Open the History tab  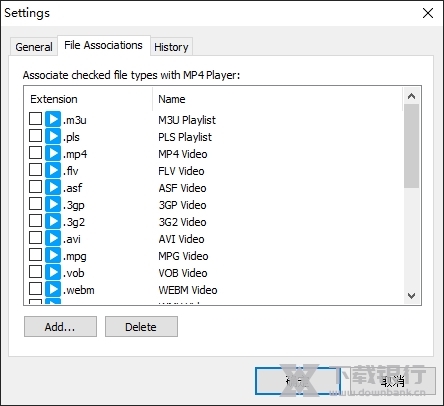point(171,47)
